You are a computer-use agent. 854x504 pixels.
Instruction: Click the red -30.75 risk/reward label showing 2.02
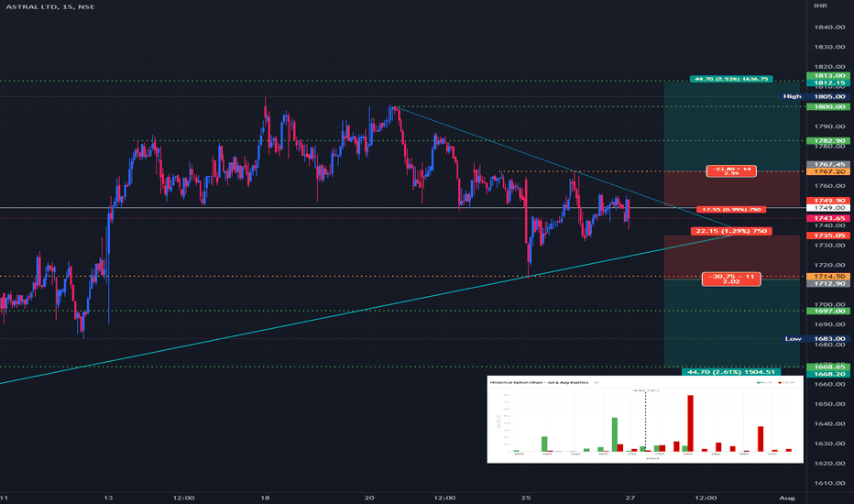[x=731, y=279]
